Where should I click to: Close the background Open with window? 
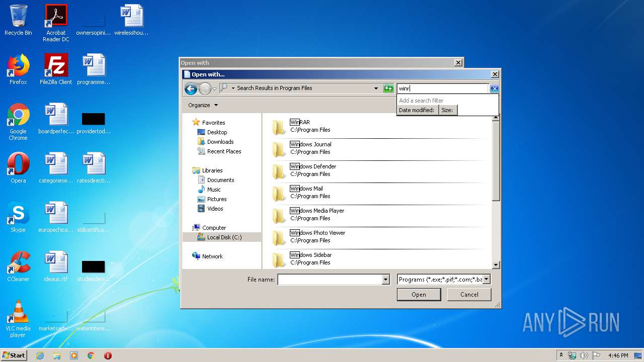(x=458, y=63)
